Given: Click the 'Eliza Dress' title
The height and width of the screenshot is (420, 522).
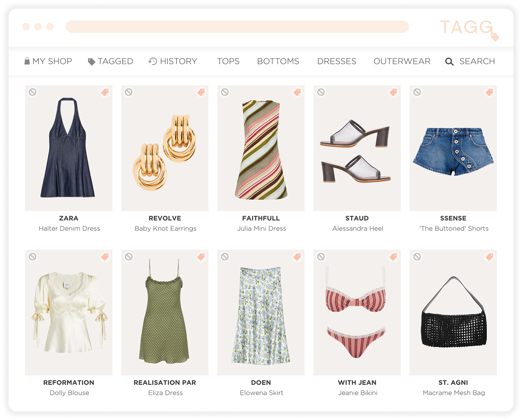Looking at the screenshot, I should click(165, 393).
